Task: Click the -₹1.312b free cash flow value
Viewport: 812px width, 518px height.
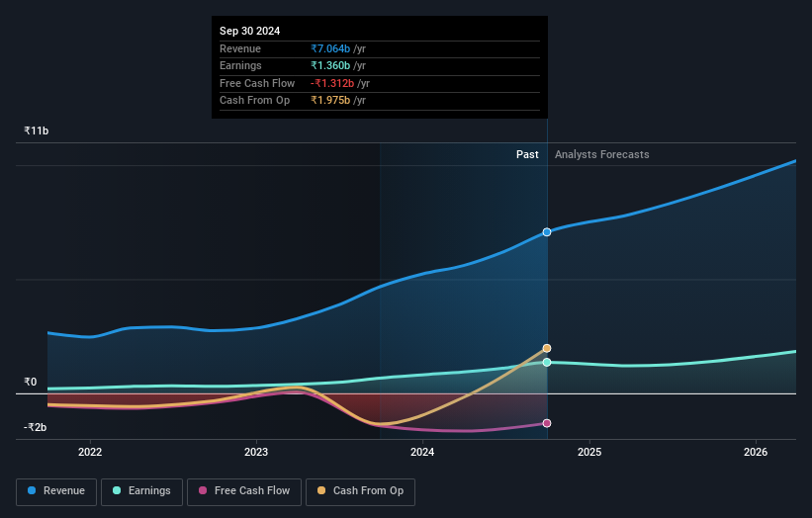Action: point(332,83)
